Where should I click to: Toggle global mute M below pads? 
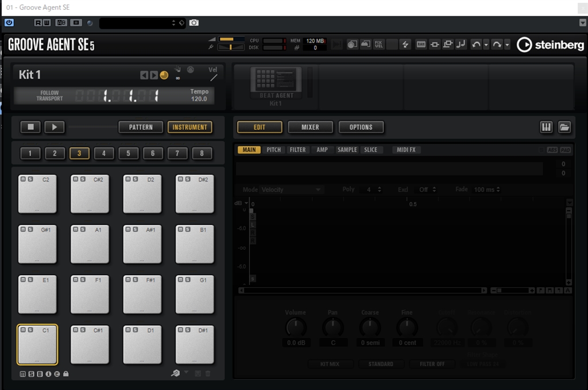tap(23, 374)
